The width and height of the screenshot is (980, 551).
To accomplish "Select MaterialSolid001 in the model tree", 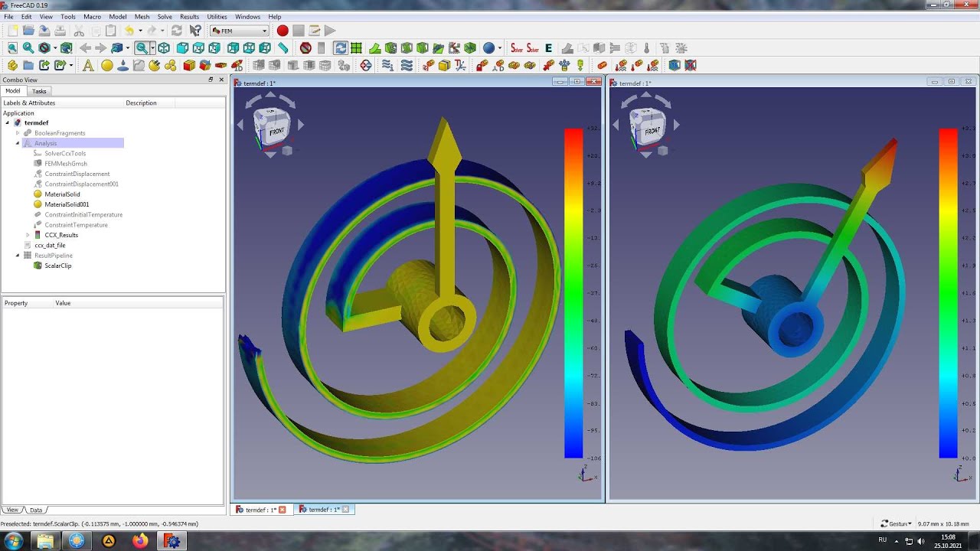I will [67, 204].
